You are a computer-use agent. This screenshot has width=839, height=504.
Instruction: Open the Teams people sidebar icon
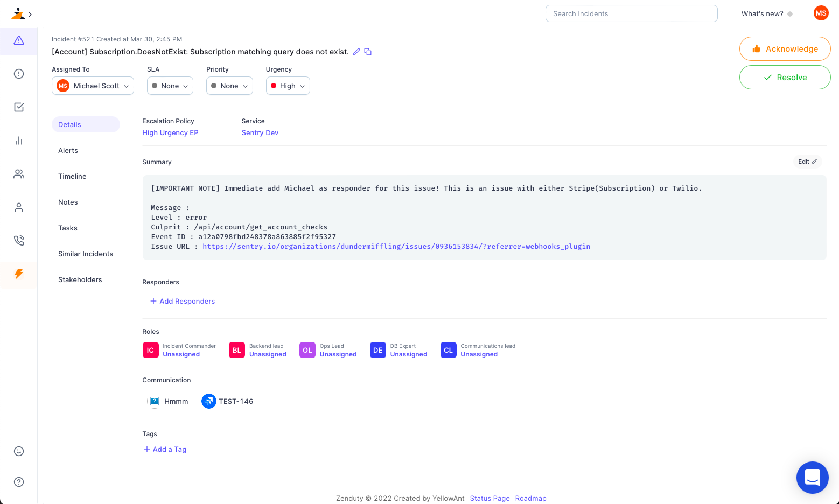click(19, 174)
